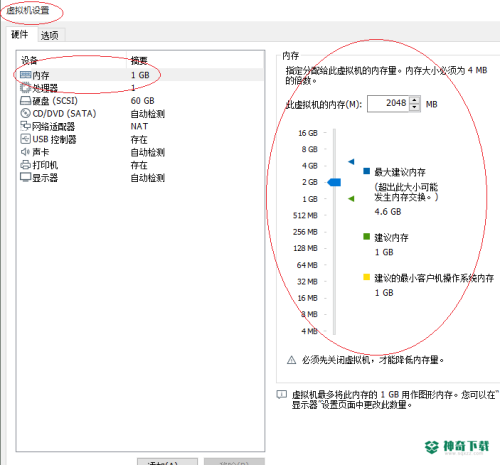The image size is (500, 465).
Task: Select the 内存 memory device icon
Action: 25,75
